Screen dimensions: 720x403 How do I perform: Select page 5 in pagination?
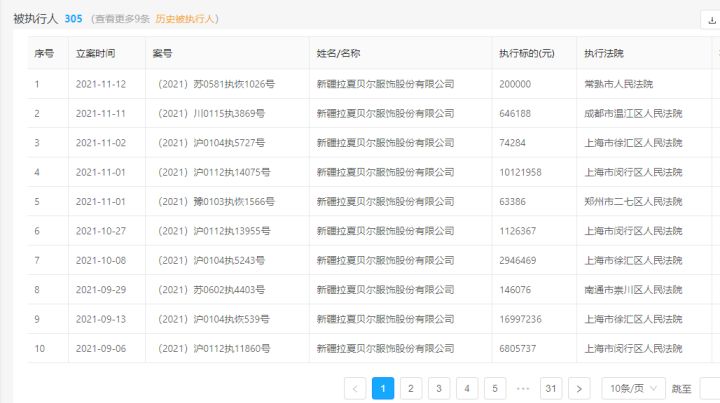(495, 389)
